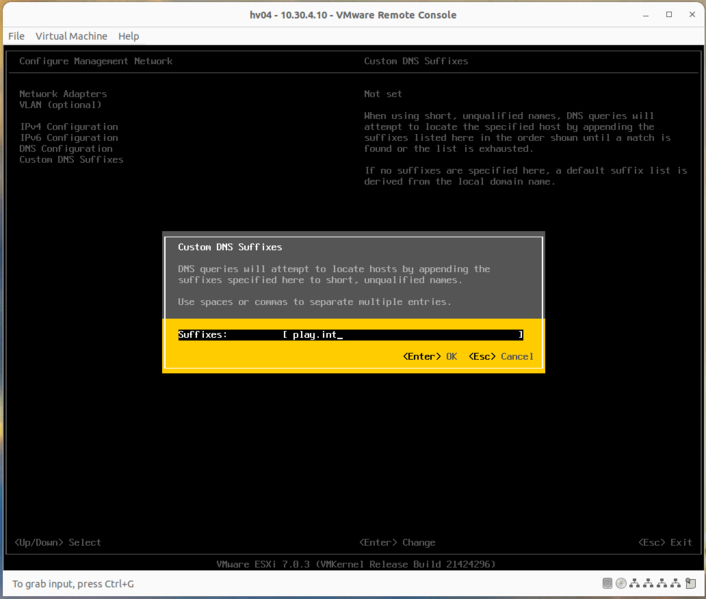Select IPv4 Configuration entry
This screenshot has width=706, height=599.
[x=68, y=127]
